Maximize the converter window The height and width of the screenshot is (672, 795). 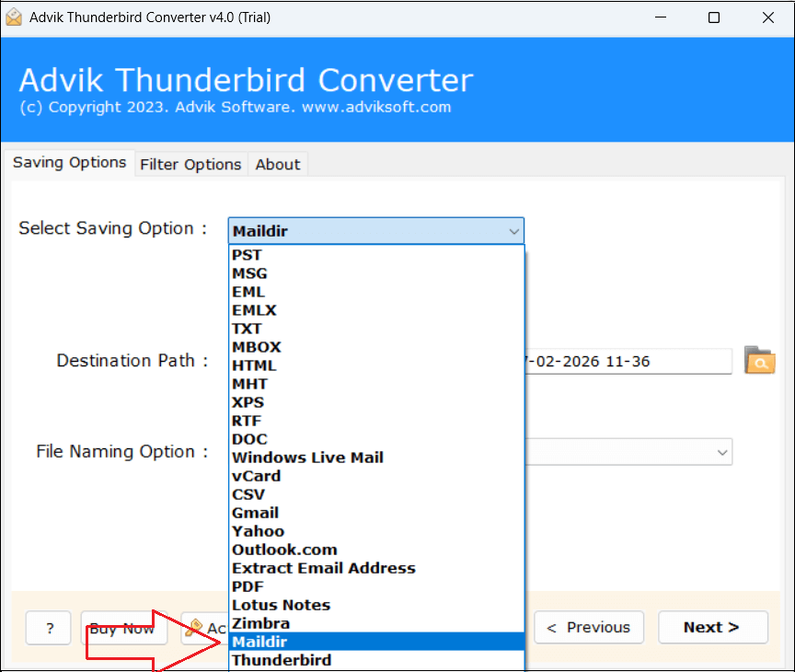pyautogui.click(x=714, y=17)
